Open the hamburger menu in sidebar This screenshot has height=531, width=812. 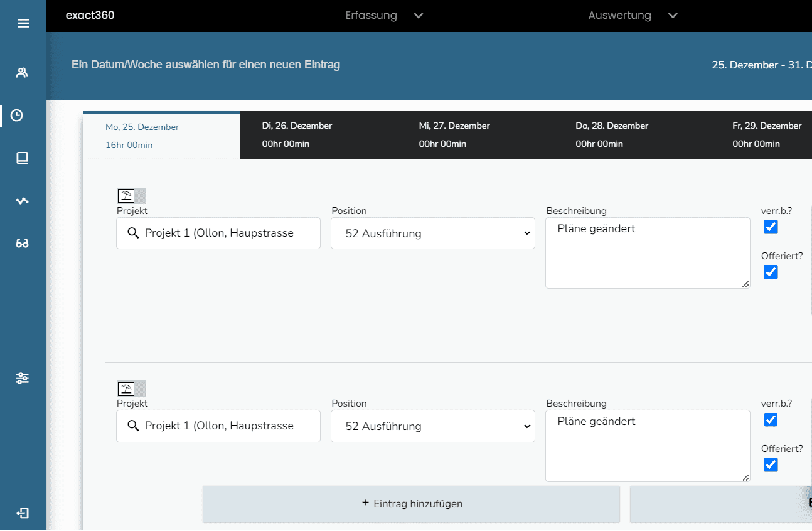coord(23,24)
